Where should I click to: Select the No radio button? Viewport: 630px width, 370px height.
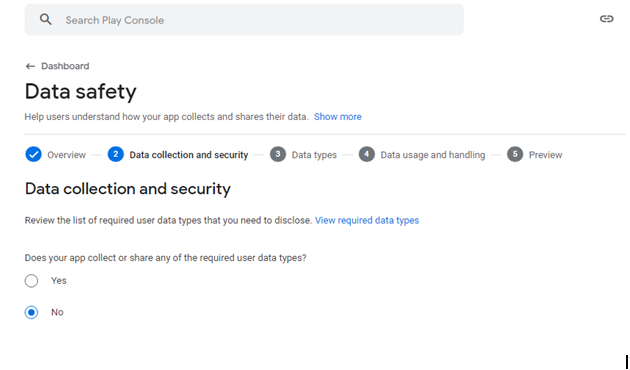[x=31, y=312]
